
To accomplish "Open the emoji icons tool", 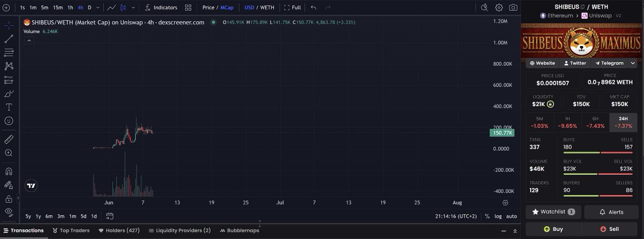I will (x=9, y=121).
